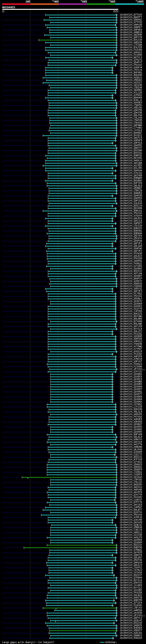Viewport: 146px width, 644px height.
Task: Select the UniRef100_Q1H9D3 label
Action: click(131, 374)
